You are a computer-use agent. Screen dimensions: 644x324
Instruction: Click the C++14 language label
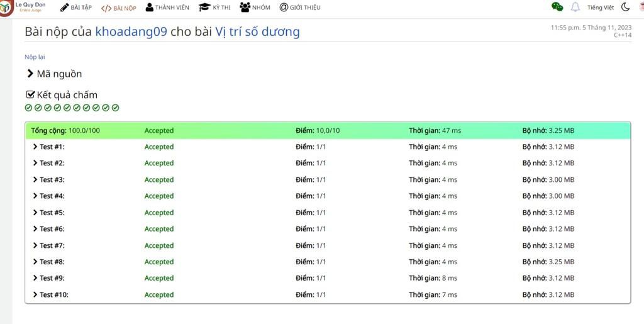click(623, 35)
